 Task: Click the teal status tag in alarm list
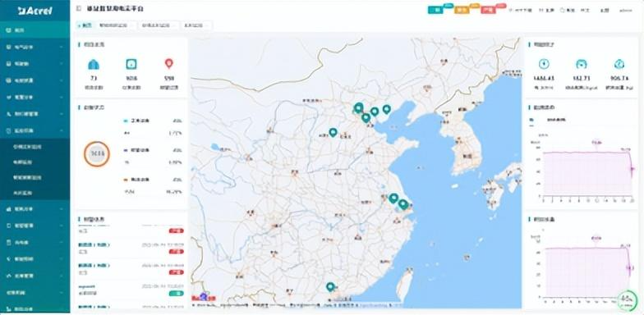tap(176, 294)
